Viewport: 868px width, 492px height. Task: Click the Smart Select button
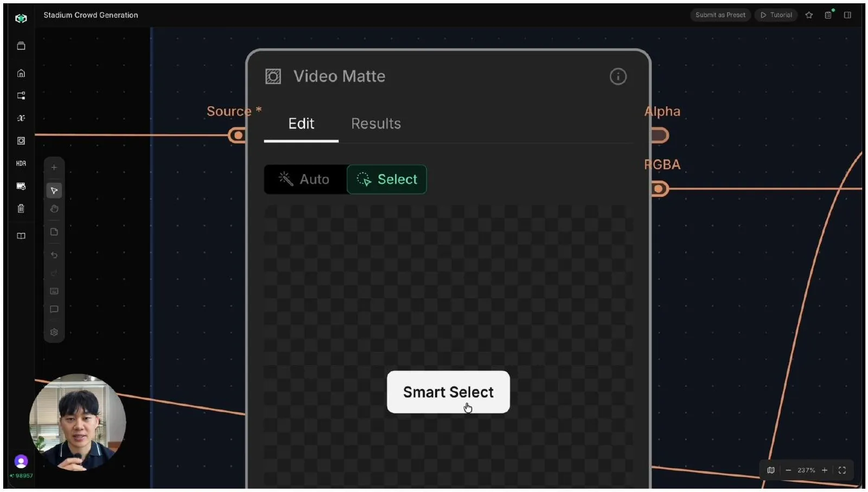(448, 392)
